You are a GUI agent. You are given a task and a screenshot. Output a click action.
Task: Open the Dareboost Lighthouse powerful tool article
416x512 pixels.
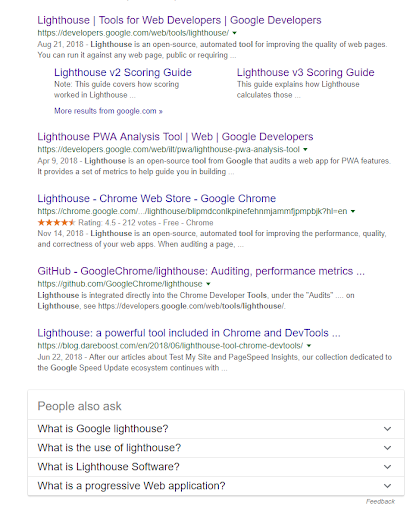click(x=189, y=333)
